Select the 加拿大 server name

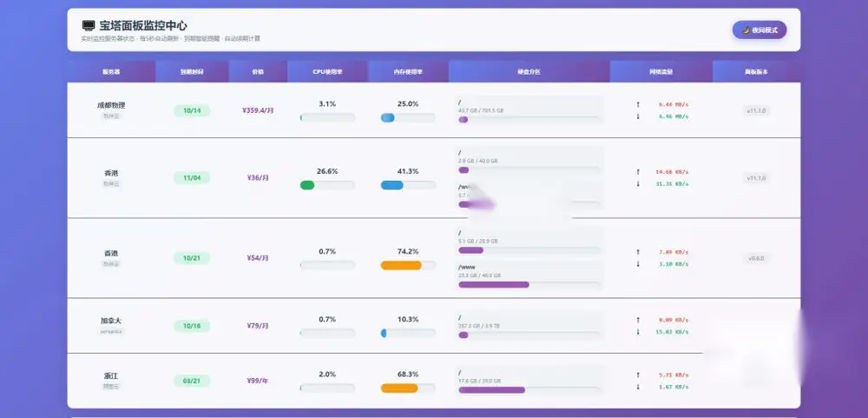pos(111,321)
